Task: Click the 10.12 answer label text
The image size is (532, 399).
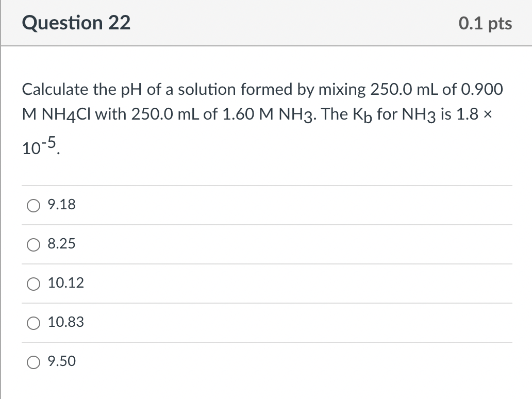Action: pos(66,283)
